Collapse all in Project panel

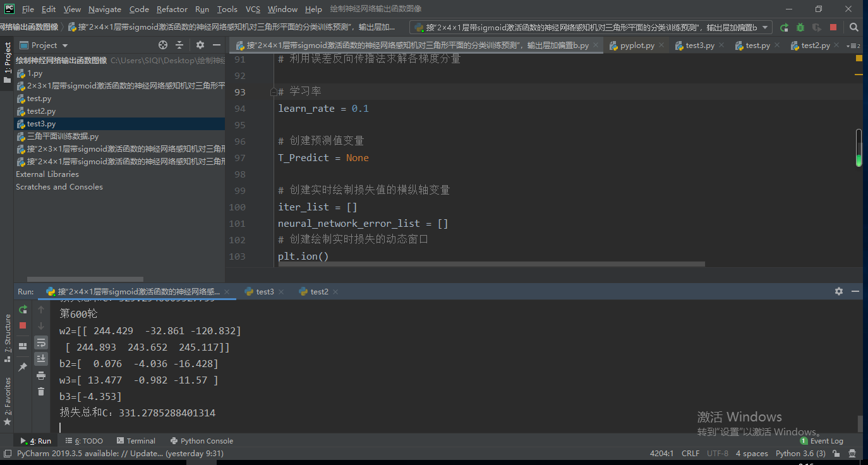[x=179, y=45]
